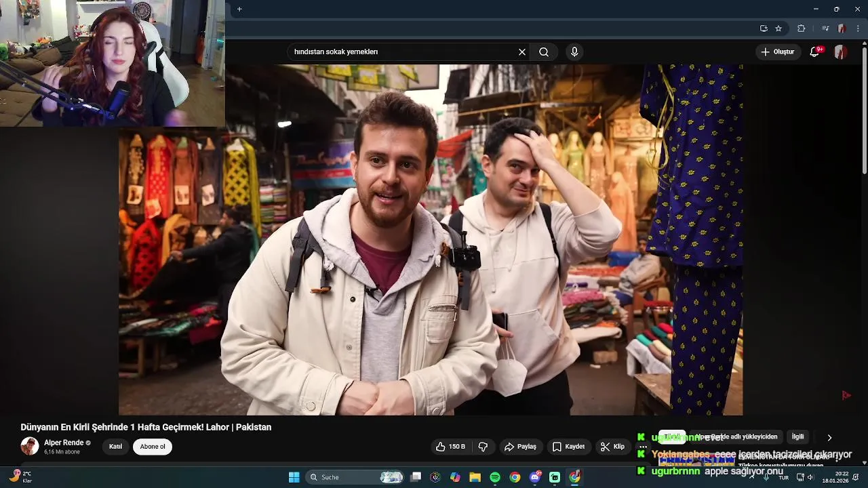The image size is (868, 488).
Task: Click the video title Dünyanın En Kirli Şehrinde
Action: (146, 427)
